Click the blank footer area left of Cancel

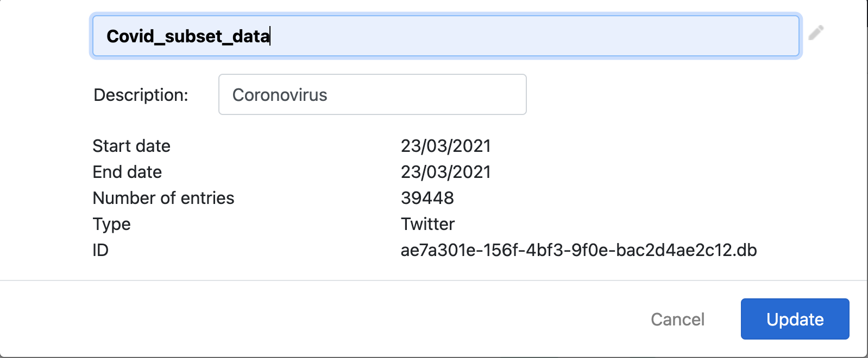click(x=320, y=319)
